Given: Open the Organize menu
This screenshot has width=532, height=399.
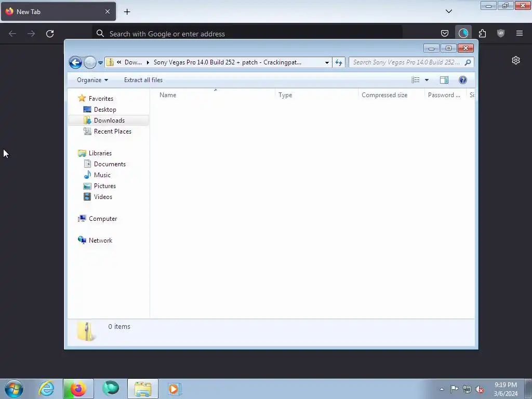Looking at the screenshot, I should click(92, 80).
